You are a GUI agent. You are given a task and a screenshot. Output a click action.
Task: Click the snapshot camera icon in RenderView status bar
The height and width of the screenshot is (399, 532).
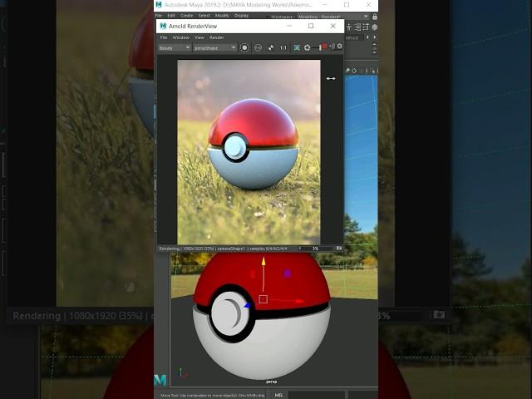(339, 249)
